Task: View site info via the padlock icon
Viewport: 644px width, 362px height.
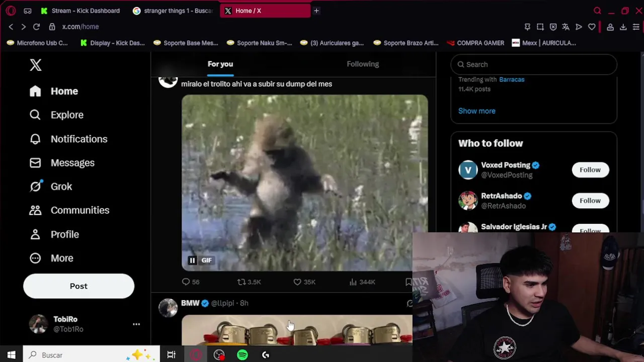Action: point(52,27)
